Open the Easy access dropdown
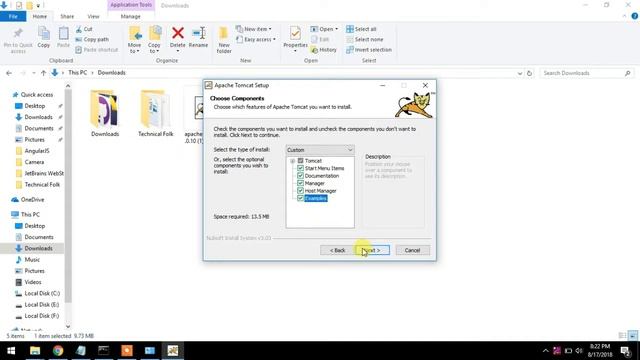The image size is (640, 360). coord(256,40)
